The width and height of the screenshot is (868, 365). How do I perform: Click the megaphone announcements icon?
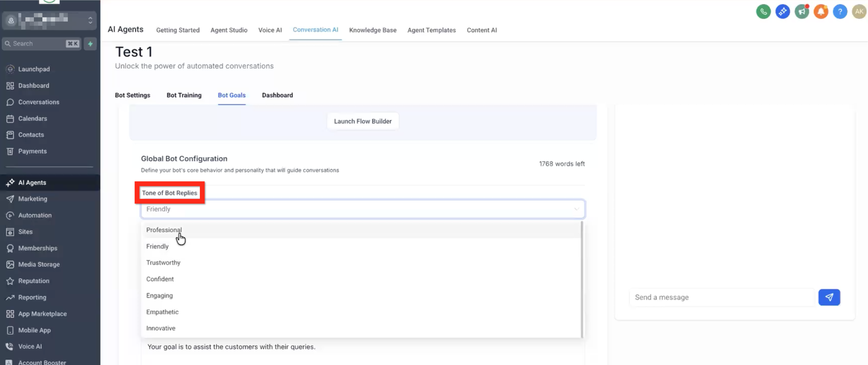click(x=802, y=12)
